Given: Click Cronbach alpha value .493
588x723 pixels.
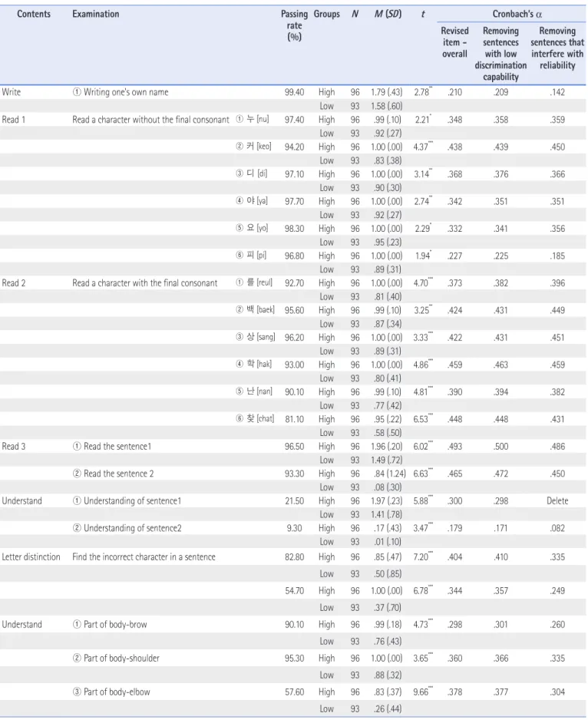Looking at the screenshot, I should [x=454, y=447].
